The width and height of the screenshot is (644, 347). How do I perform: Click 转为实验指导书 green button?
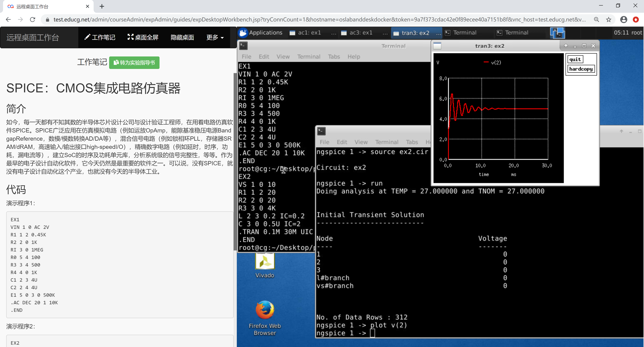pos(134,63)
